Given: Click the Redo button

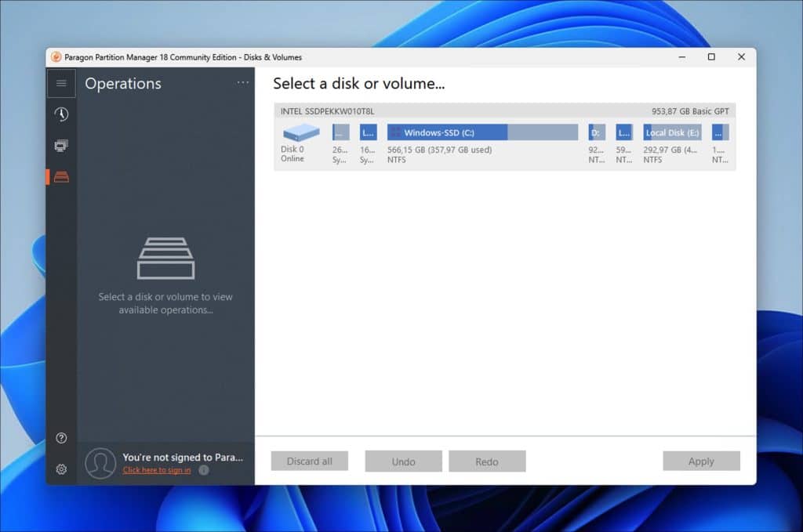Looking at the screenshot, I should click(x=487, y=461).
